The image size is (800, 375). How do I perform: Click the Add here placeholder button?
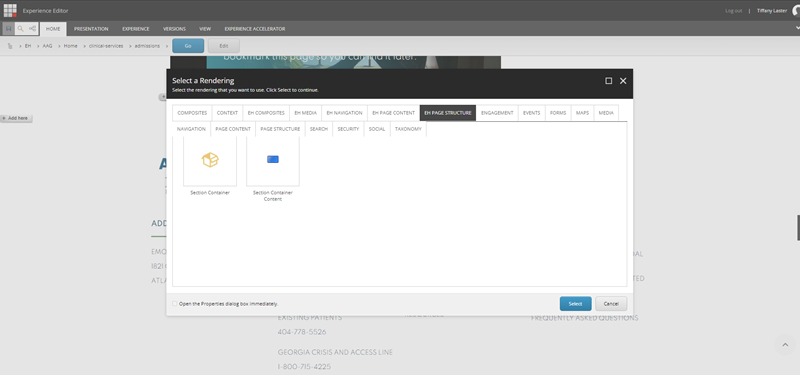click(x=16, y=118)
